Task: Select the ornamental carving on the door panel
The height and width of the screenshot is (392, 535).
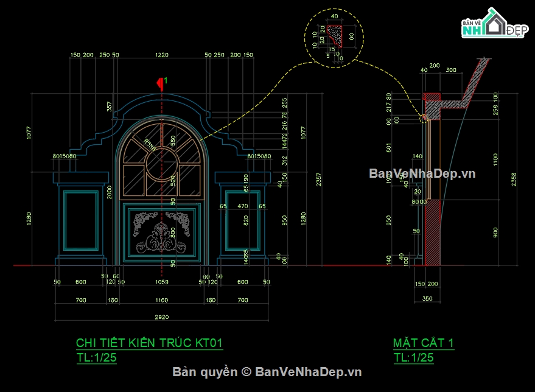Action: tap(161, 232)
